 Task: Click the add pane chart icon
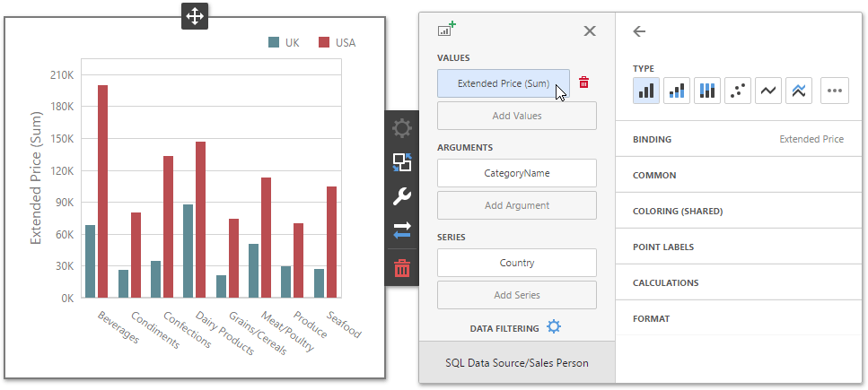446,30
